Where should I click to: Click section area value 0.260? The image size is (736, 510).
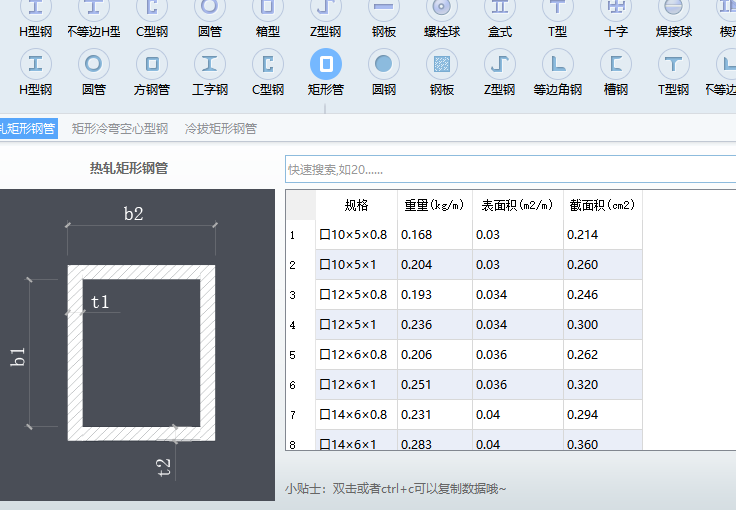[x=603, y=265]
